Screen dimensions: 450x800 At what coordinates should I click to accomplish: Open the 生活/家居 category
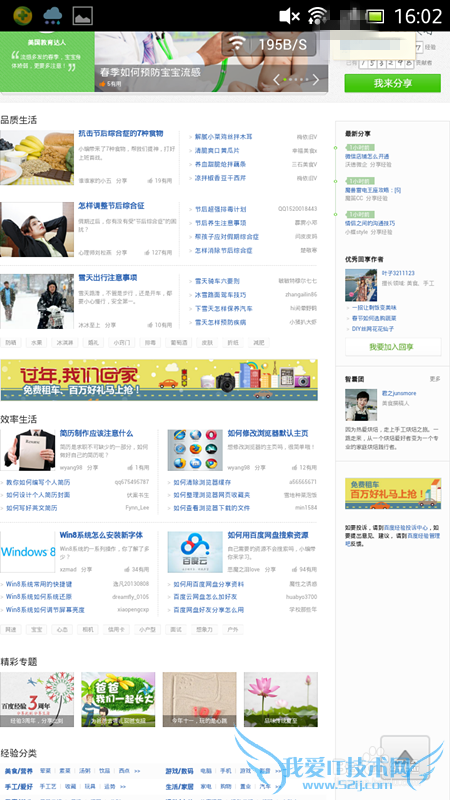pyautogui.click(x=180, y=787)
